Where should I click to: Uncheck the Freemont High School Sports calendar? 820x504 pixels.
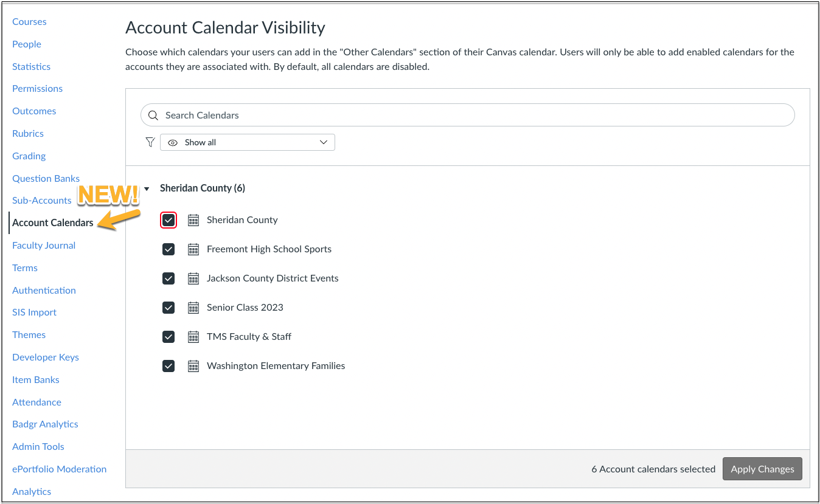pyautogui.click(x=169, y=249)
